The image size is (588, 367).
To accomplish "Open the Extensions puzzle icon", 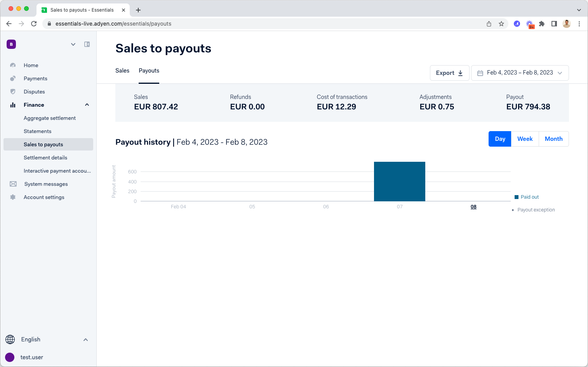I will [542, 24].
